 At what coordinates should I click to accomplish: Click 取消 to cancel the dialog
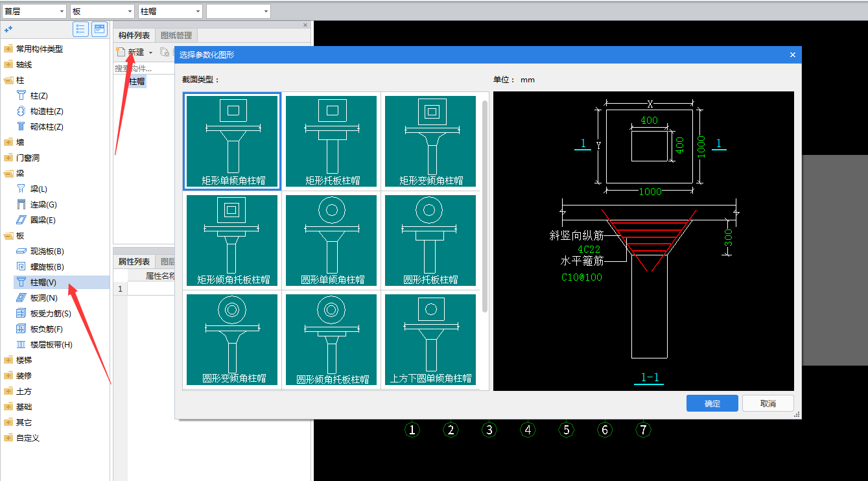pos(768,403)
